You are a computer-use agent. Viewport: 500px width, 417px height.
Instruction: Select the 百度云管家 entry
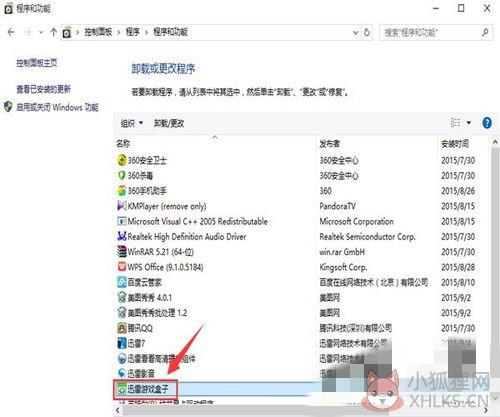pyautogui.click(x=144, y=282)
